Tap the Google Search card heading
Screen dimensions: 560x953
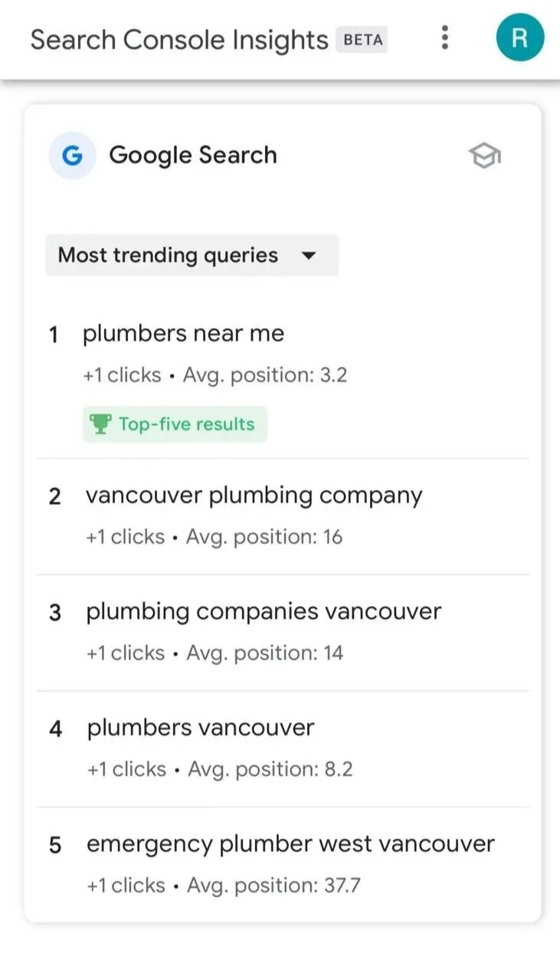coord(192,156)
